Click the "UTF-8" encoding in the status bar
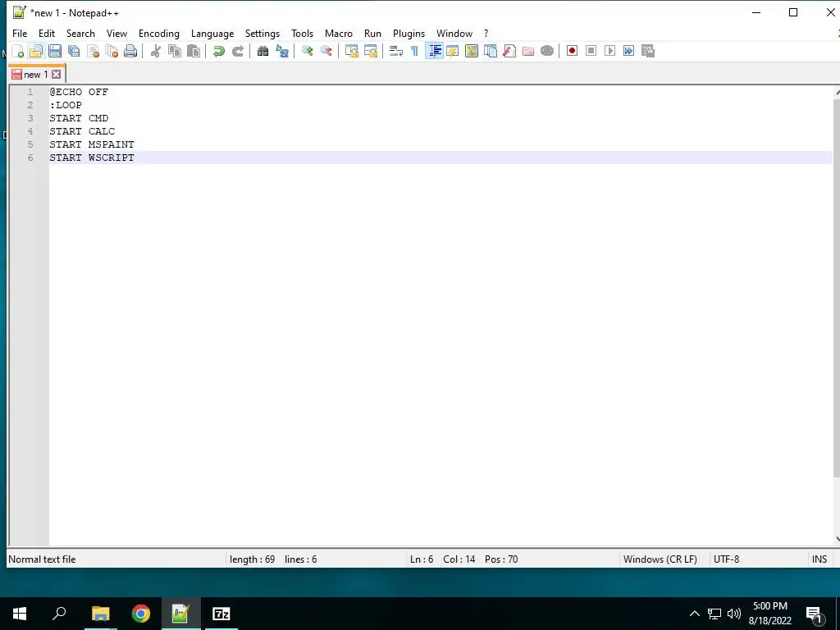 (x=726, y=559)
